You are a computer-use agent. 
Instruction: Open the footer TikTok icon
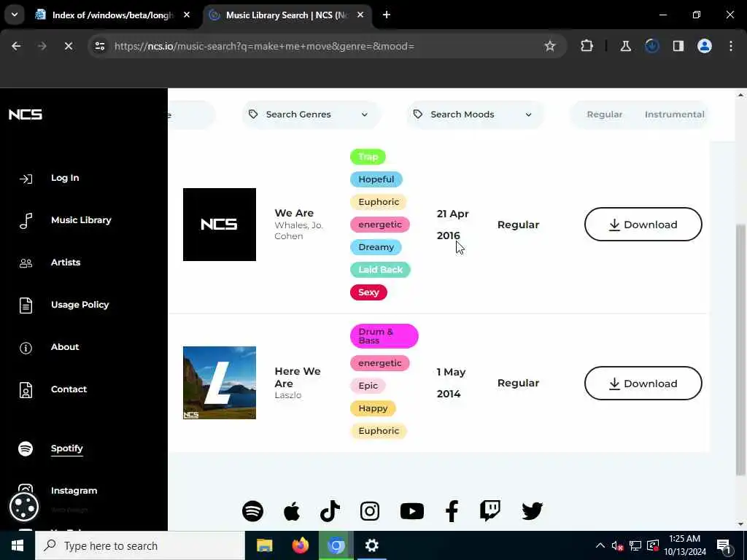point(330,511)
